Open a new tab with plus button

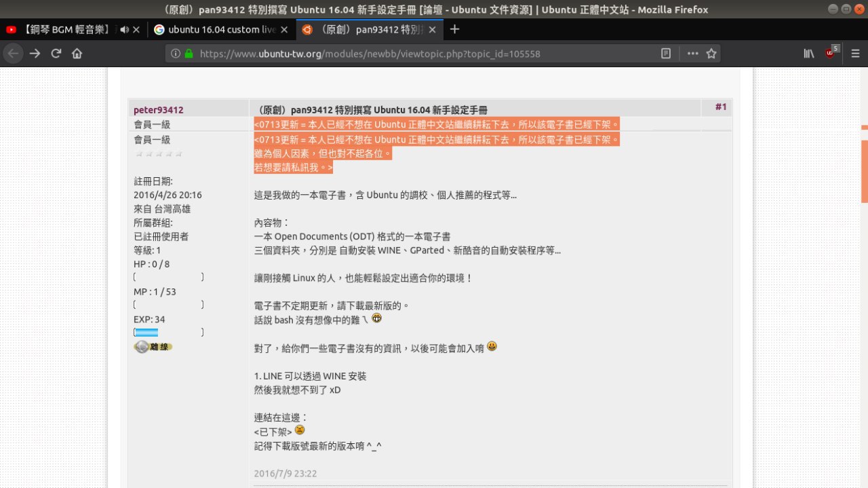(x=454, y=29)
